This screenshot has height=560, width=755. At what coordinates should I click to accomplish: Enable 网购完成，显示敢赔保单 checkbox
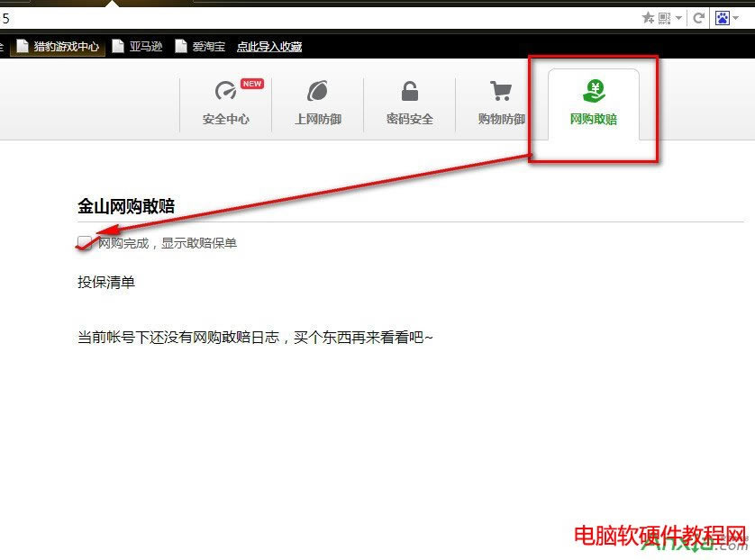[85, 242]
